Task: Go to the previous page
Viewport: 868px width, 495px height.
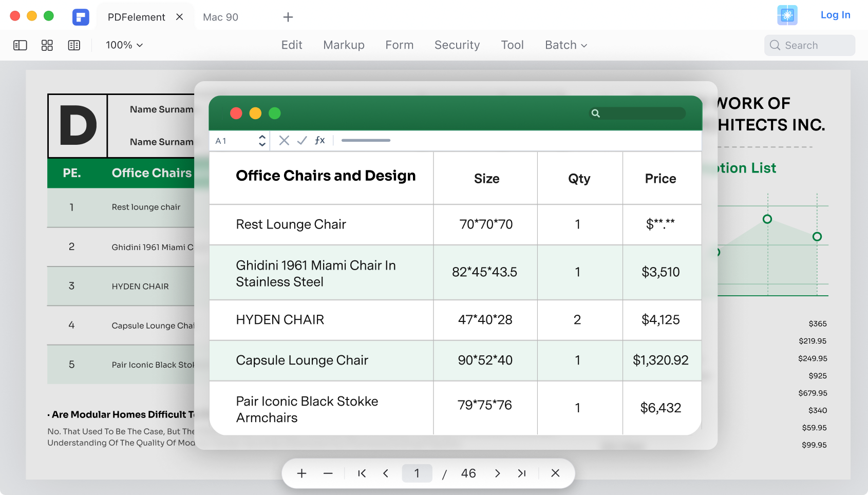Action: (386, 473)
